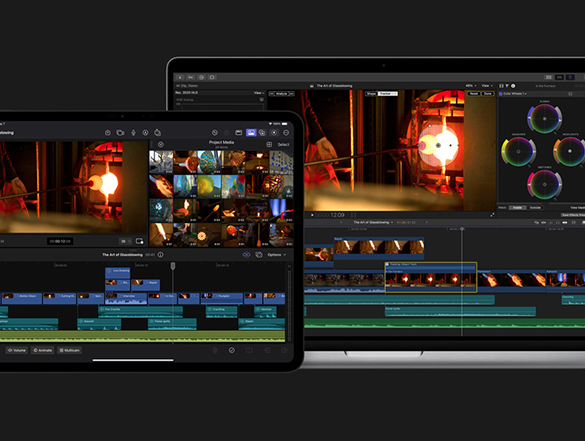Click the Midtones color wheel center puck
This screenshot has width=585, height=441.
point(544,184)
